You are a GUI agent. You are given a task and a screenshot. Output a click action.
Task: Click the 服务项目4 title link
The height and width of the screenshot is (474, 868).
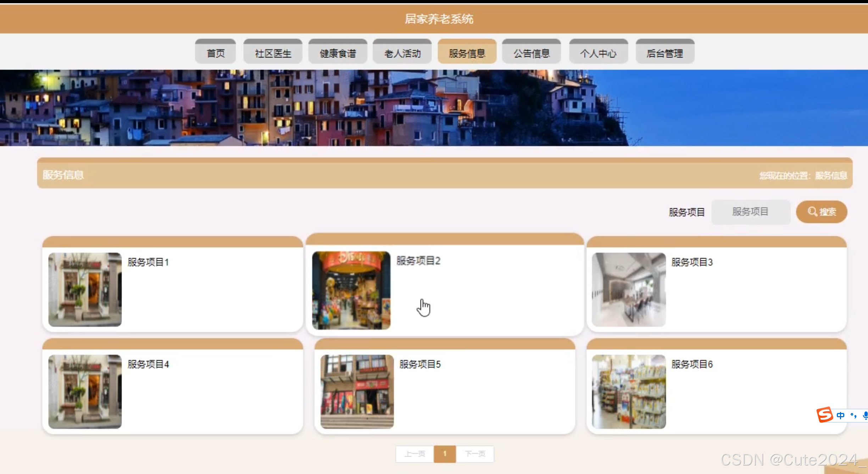point(148,364)
